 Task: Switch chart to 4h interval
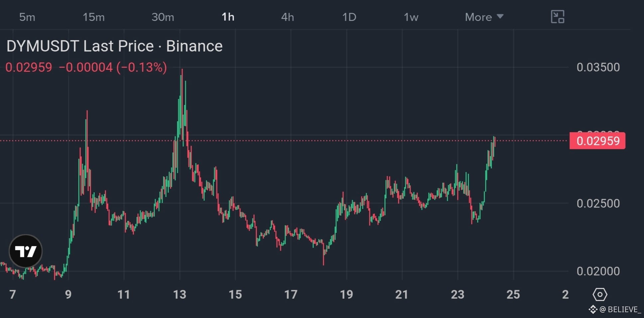click(288, 17)
